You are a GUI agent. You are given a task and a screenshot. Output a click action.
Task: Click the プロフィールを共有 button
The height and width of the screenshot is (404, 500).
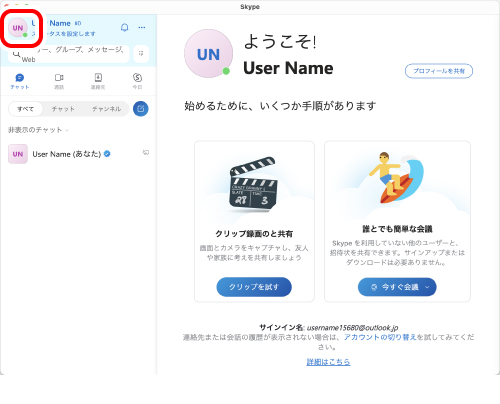click(439, 71)
